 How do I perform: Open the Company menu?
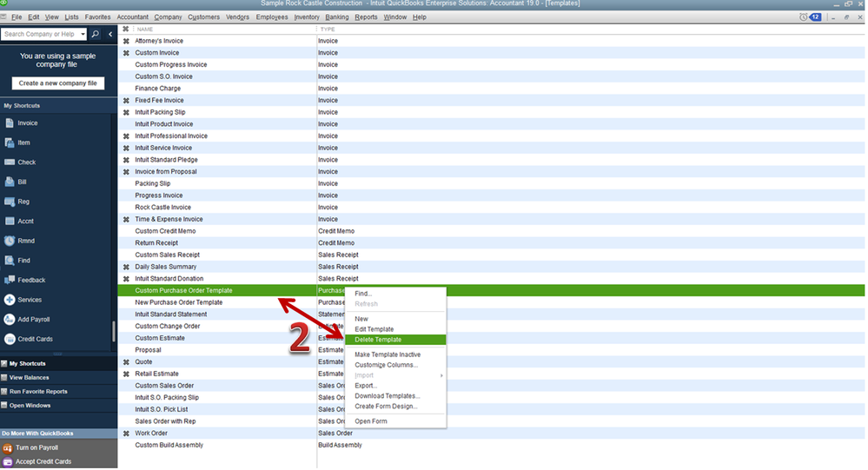pos(168,17)
